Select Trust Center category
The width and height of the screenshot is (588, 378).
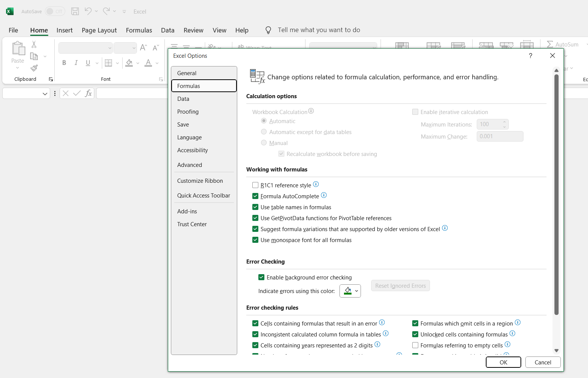coord(204,224)
